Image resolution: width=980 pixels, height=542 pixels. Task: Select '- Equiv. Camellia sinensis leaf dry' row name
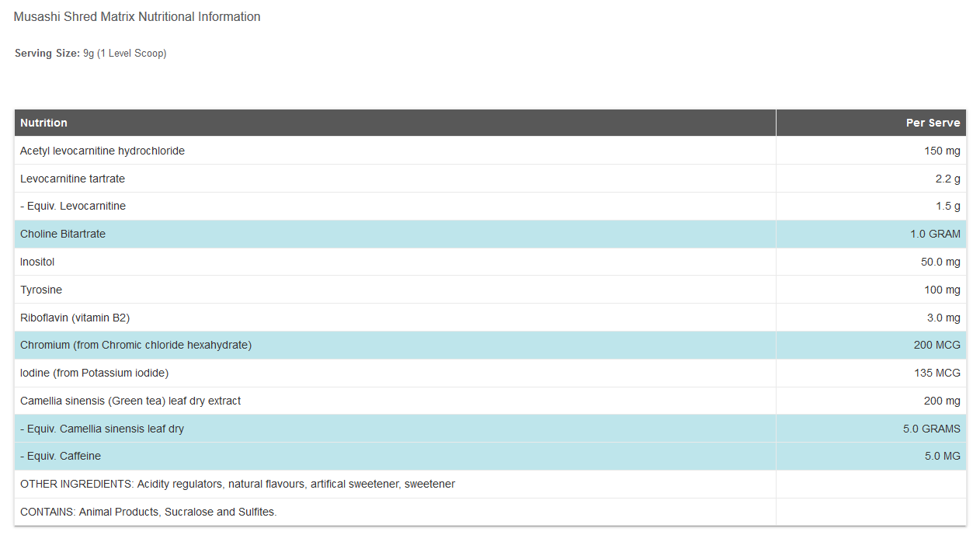pyautogui.click(x=102, y=429)
